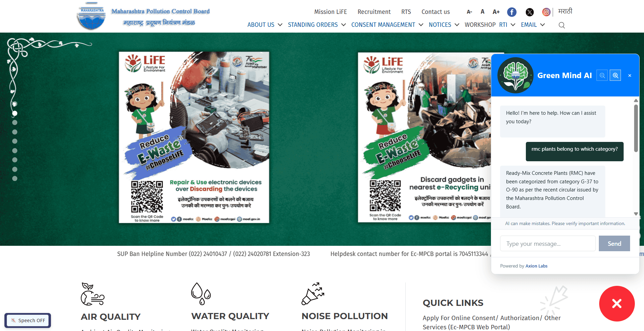Click the Noise Pollution megaphone icon

point(313,293)
